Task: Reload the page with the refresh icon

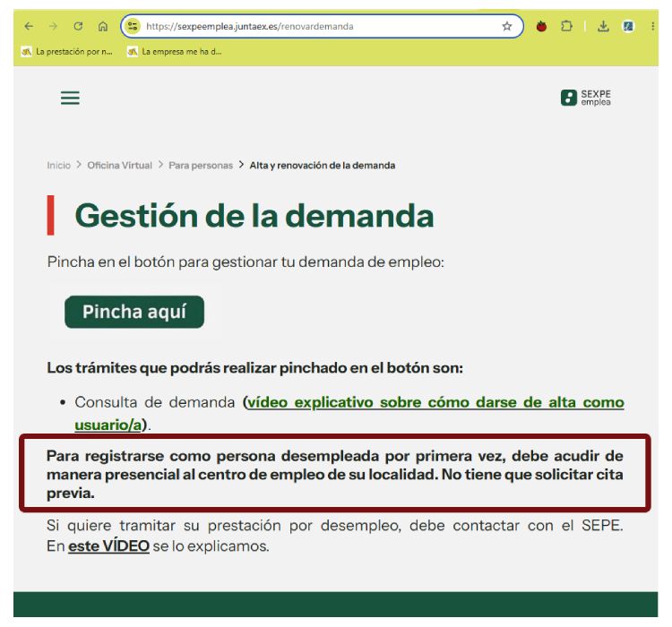Action: pyautogui.click(x=78, y=26)
